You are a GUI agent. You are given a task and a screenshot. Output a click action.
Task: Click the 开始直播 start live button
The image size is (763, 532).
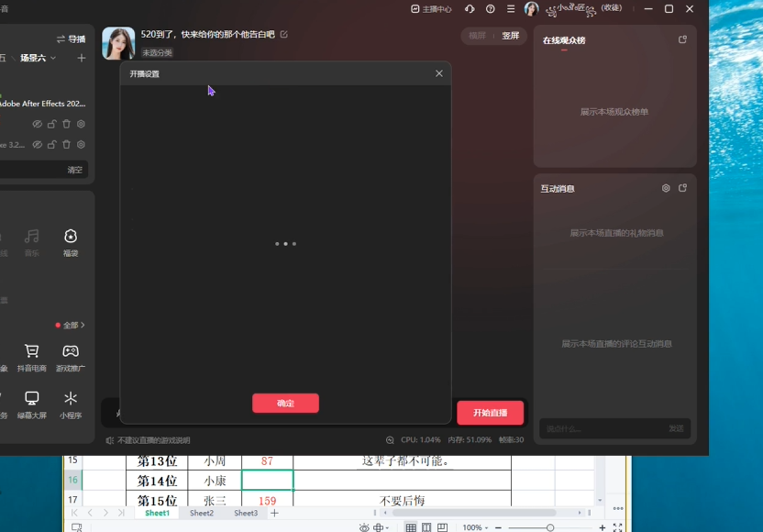(x=490, y=413)
